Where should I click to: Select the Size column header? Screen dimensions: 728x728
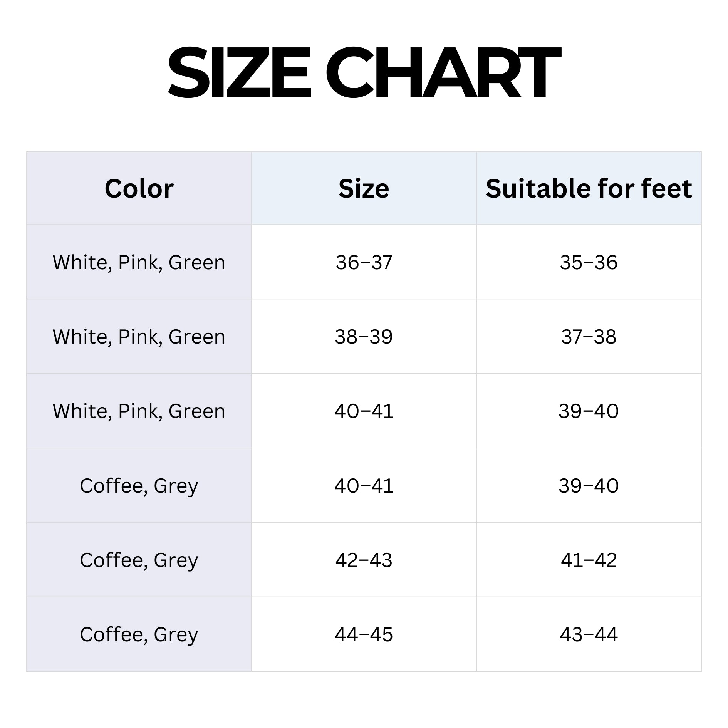364,188
